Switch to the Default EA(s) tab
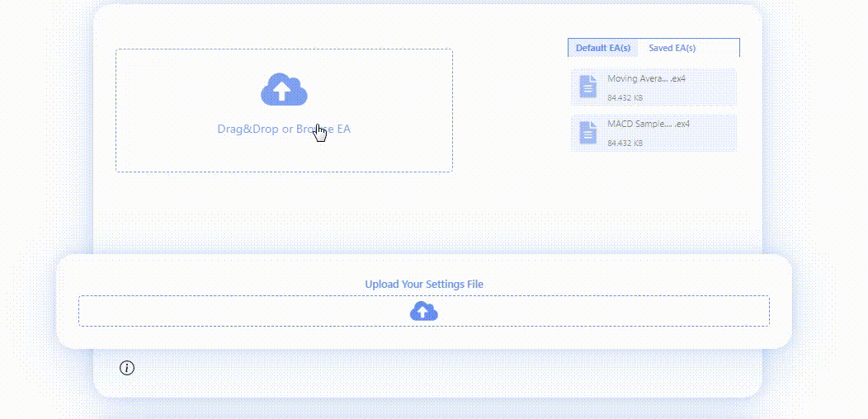This screenshot has height=419, width=868. pyautogui.click(x=603, y=48)
